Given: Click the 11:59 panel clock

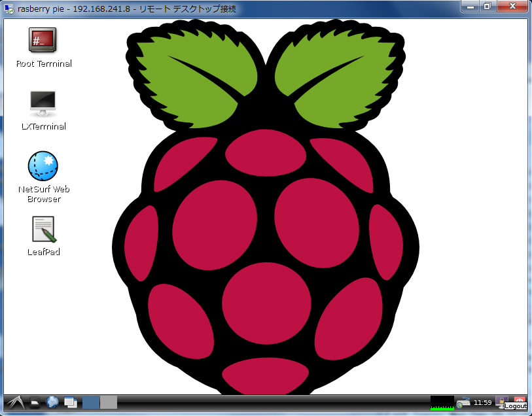Looking at the screenshot, I should (483, 402).
